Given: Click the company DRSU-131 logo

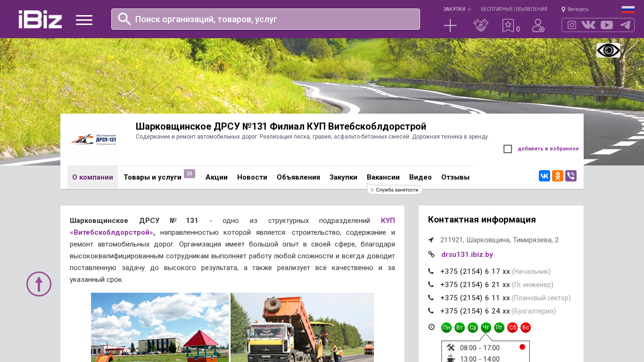Looking at the screenshot, I should 94,139.
